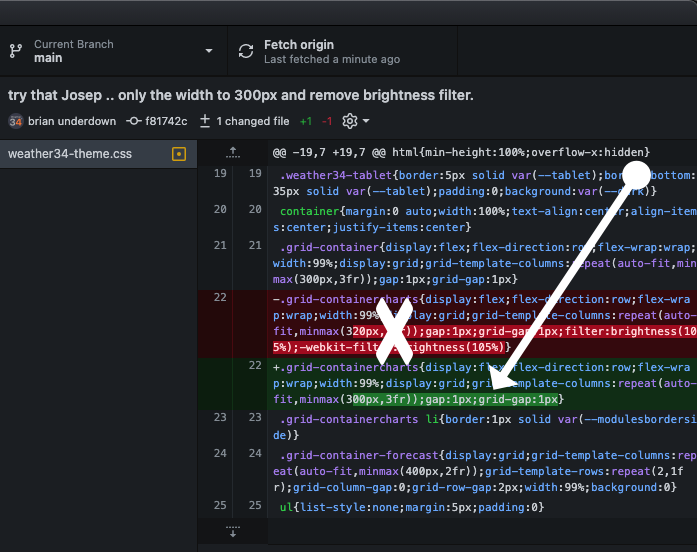Expand diff context downward
The height and width of the screenshot is (552, 697).
coord(233,532)
